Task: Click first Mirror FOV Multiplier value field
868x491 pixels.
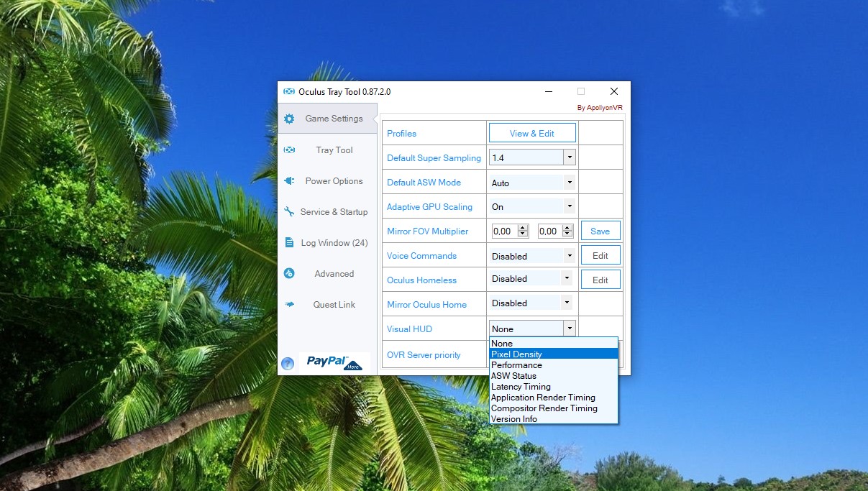Action: click(x=504, y=231)
